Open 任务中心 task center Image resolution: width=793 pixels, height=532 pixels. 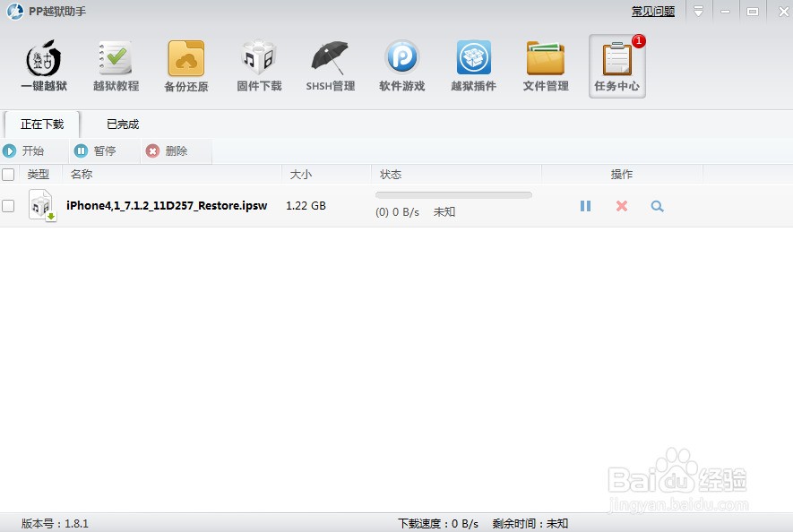click(x=617, y=65)
